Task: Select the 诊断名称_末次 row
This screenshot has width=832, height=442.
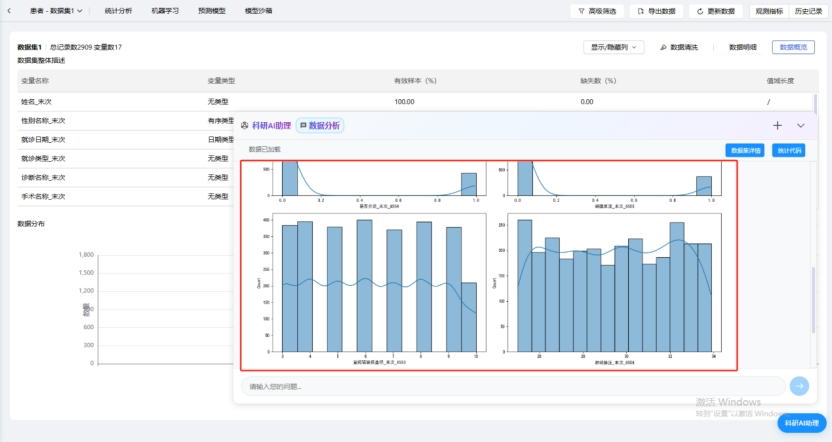Action: [x=125, y=177]
